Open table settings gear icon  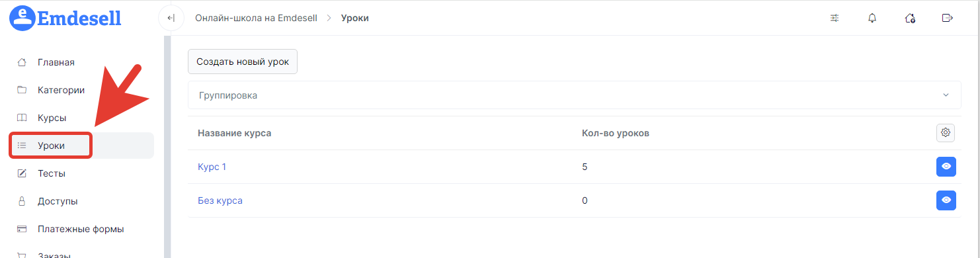click(x=946, y=133)
